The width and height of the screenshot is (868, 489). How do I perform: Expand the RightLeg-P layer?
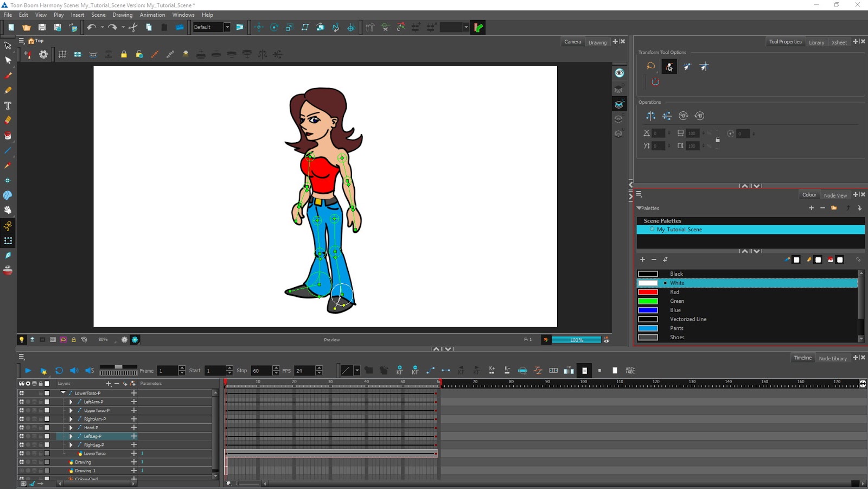[71, 445]
